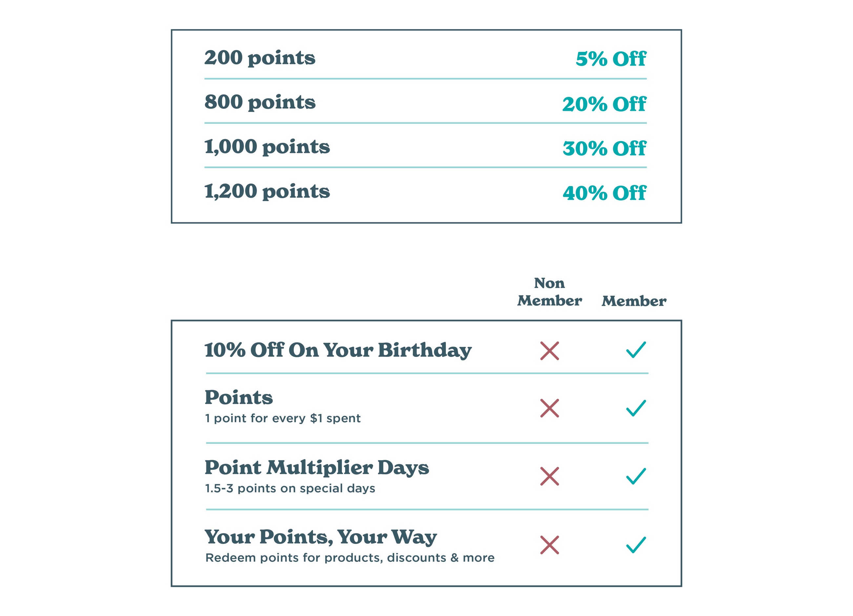This screenshot has height=616, width=853.
Task: Click red X for Your Points, Your Way
Action: (550, 545)
